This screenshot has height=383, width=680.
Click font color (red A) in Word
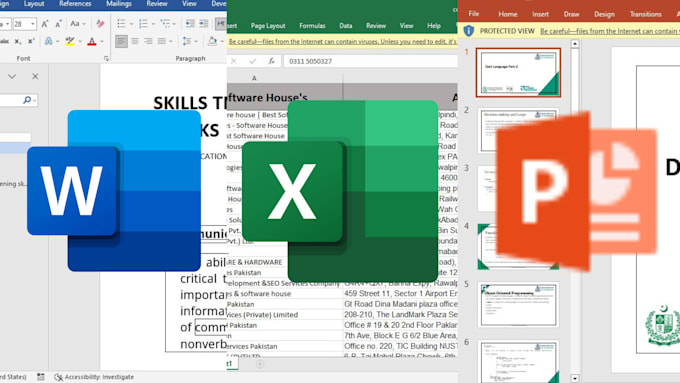pos(92,41)
